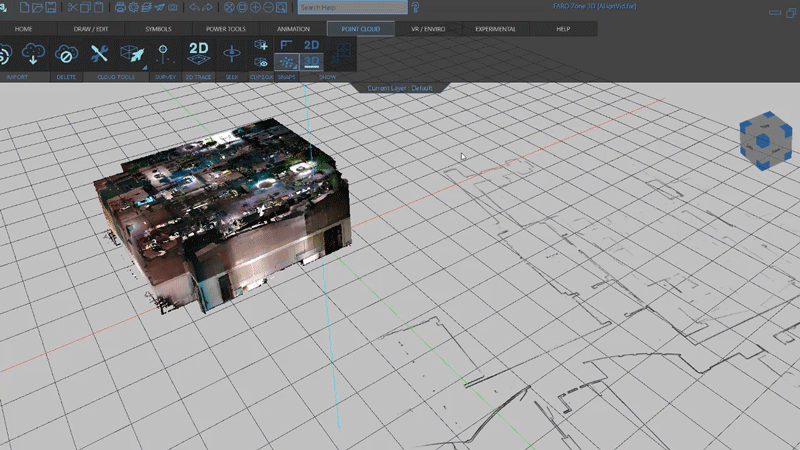Expand the Current Layer: Default selector

(400, 88)
